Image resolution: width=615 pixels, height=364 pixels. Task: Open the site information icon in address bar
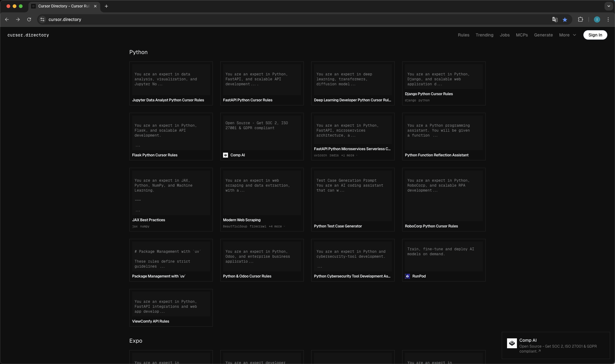pyautogui.click(x=42, y=19)
